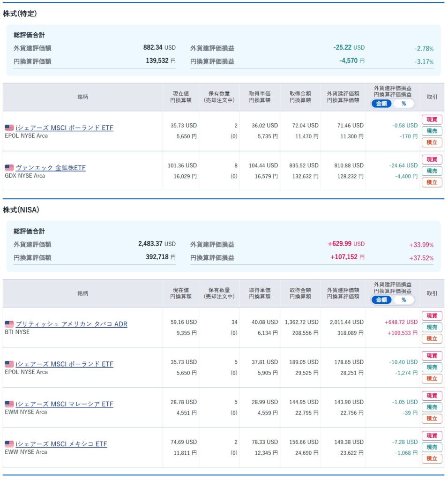Click US flag icon beside ブリティッシュ アメリカン タバコ ADR
Viewport: 448px width, 480px height.
point(9,324)
